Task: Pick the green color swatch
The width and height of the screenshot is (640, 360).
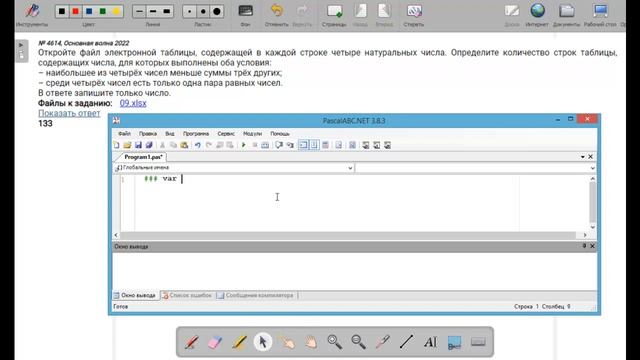Action: (x=102, y=11)
